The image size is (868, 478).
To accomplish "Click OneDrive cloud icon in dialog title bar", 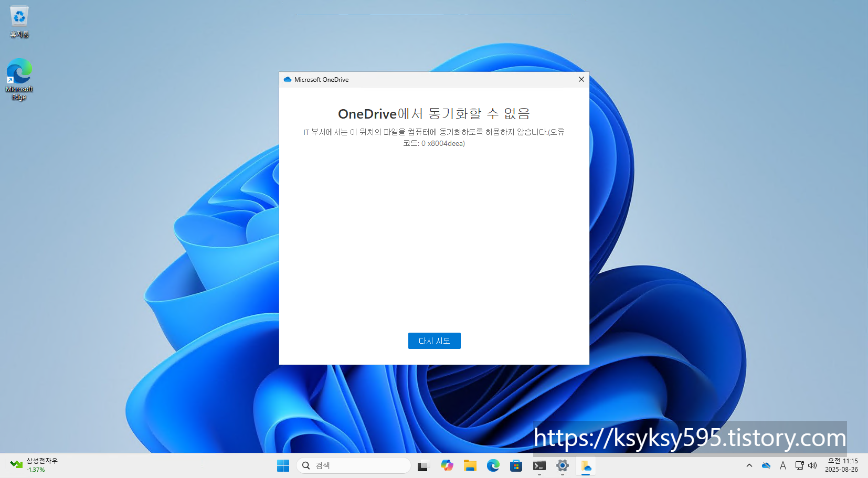I will 288,79.
